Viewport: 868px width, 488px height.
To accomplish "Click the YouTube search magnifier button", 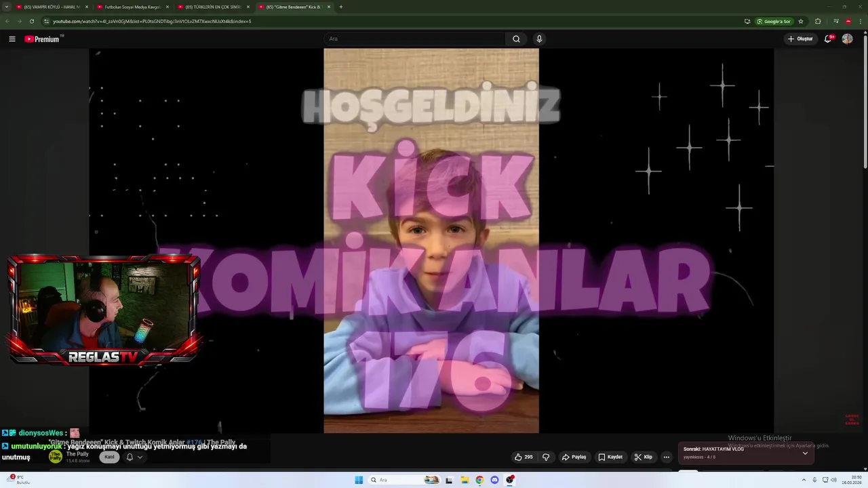I will click(x=516, y=39).
